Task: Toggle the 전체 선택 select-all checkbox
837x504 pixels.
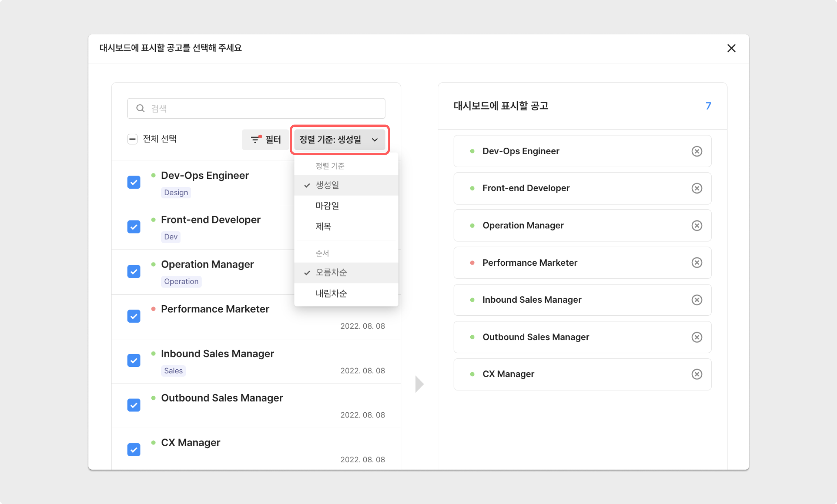Action: [132, 139]
